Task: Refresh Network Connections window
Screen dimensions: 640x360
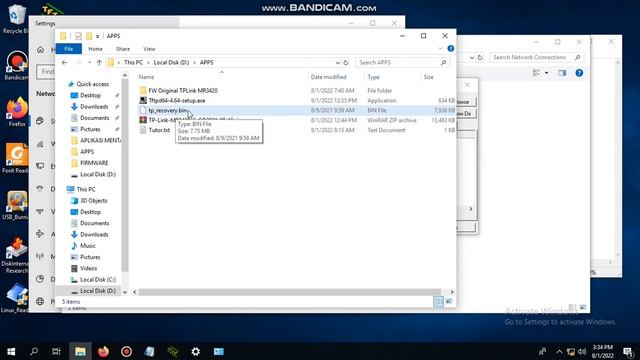Action: [x=480, y=58]
